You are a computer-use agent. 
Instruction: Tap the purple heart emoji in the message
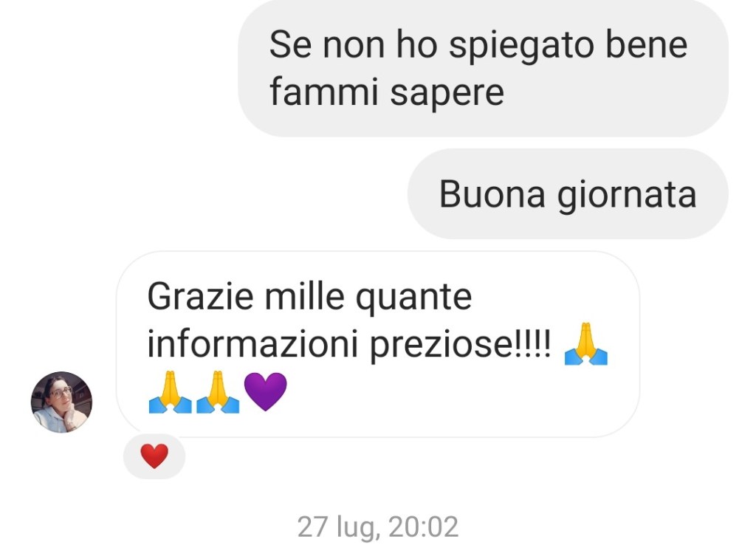(x=266, y=391)
